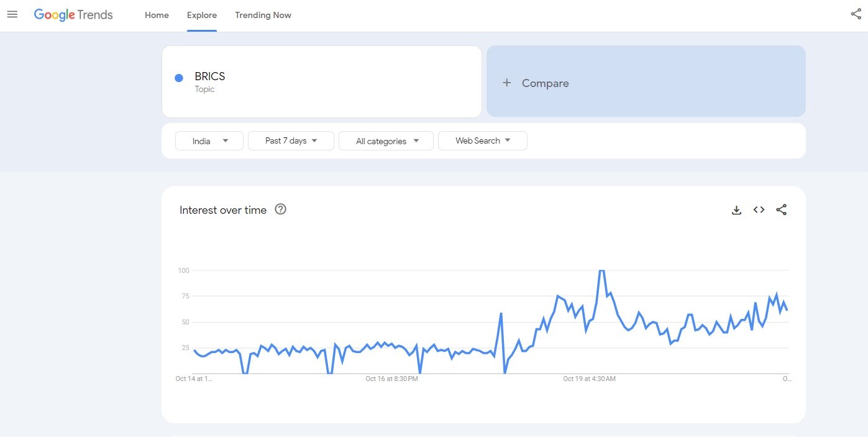868x437 pixels.
Task: Expand the India region dropdown
Action: point(209,141)
